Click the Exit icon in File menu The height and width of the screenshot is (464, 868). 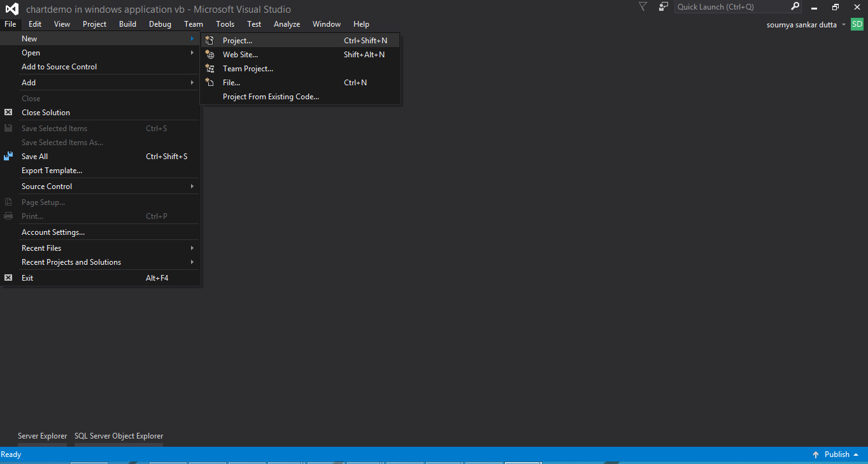tap(8, 278)
